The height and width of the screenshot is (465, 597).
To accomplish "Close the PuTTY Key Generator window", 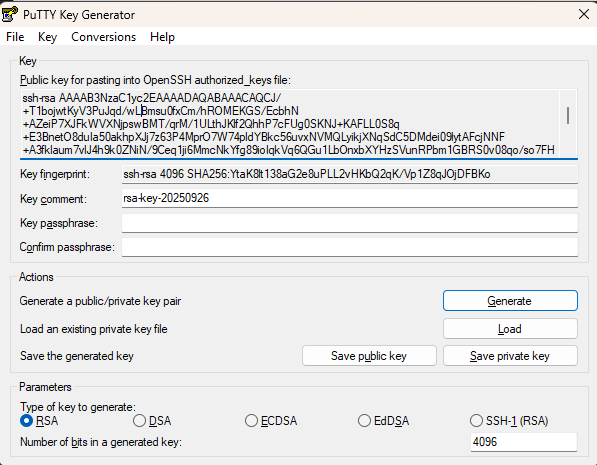I will click(x=584, y=14).
